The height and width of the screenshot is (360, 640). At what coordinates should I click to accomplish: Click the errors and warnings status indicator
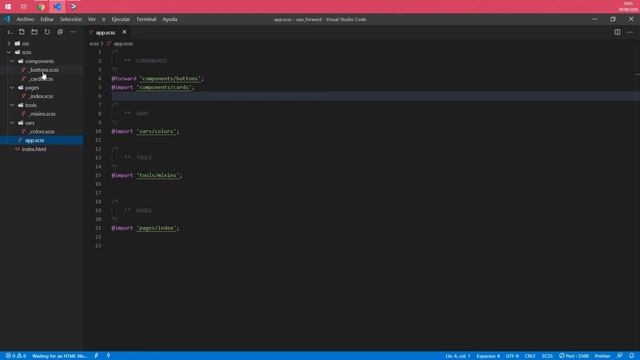[16, 356]
